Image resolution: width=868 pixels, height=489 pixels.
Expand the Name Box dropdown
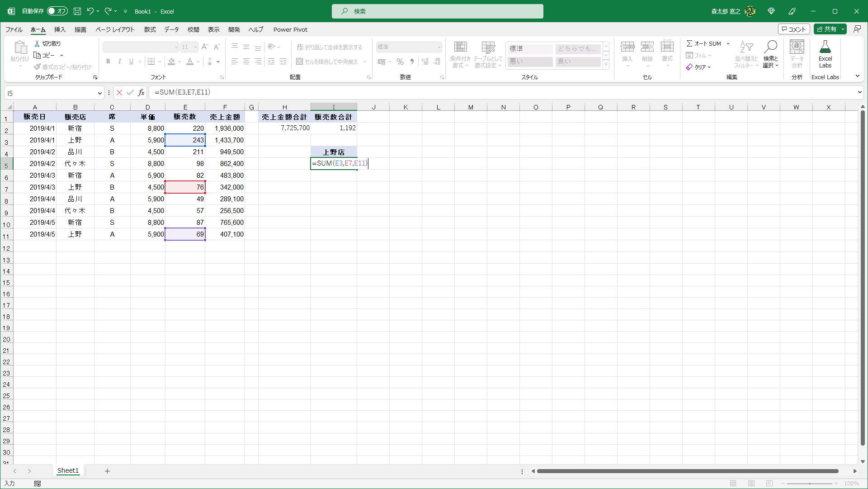tap(99, 93)
